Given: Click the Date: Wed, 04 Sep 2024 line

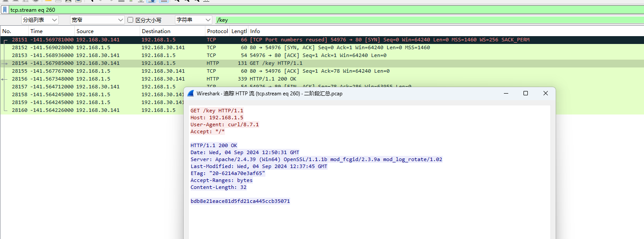Looking at the screenshot, I should coord(245,152).
